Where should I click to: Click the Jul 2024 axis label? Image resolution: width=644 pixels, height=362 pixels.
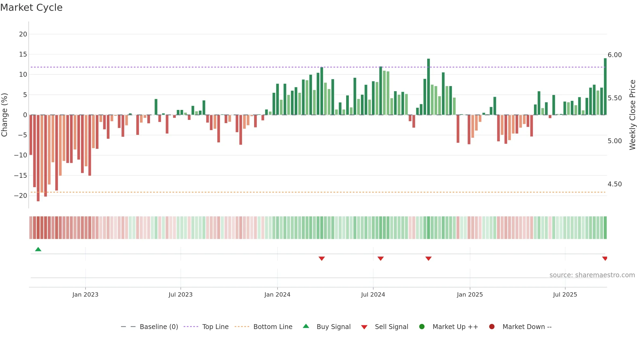click(x=373, y=294)
